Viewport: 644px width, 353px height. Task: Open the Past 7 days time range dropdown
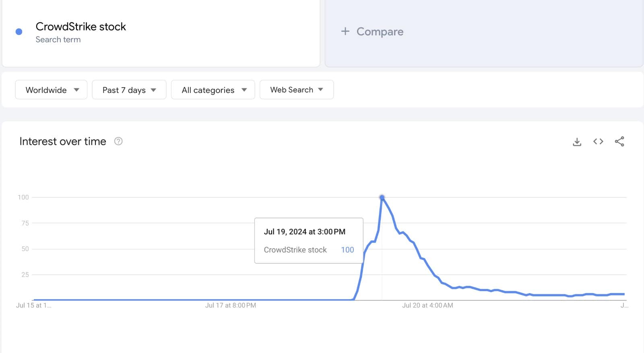coord(129,90)
